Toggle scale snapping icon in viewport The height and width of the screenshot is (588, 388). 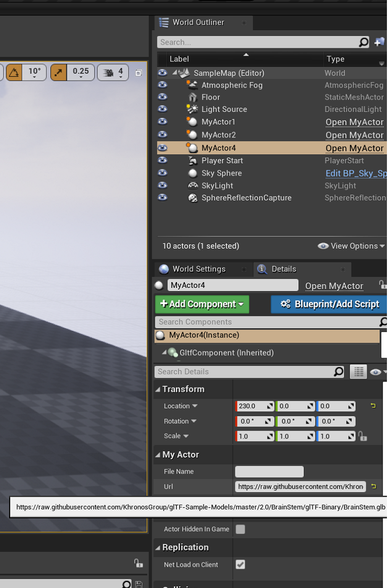point(58,73)
